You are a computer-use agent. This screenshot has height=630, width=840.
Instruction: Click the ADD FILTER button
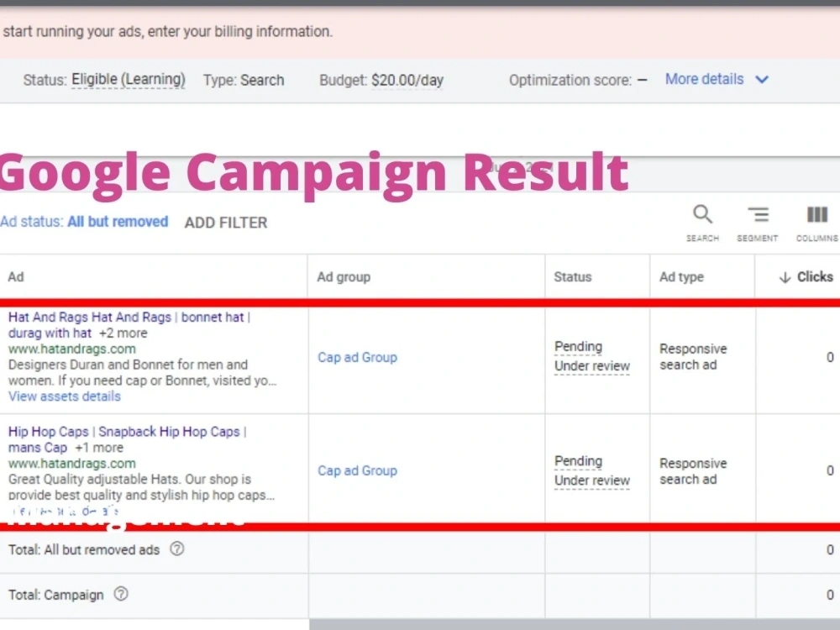[225, 223]
